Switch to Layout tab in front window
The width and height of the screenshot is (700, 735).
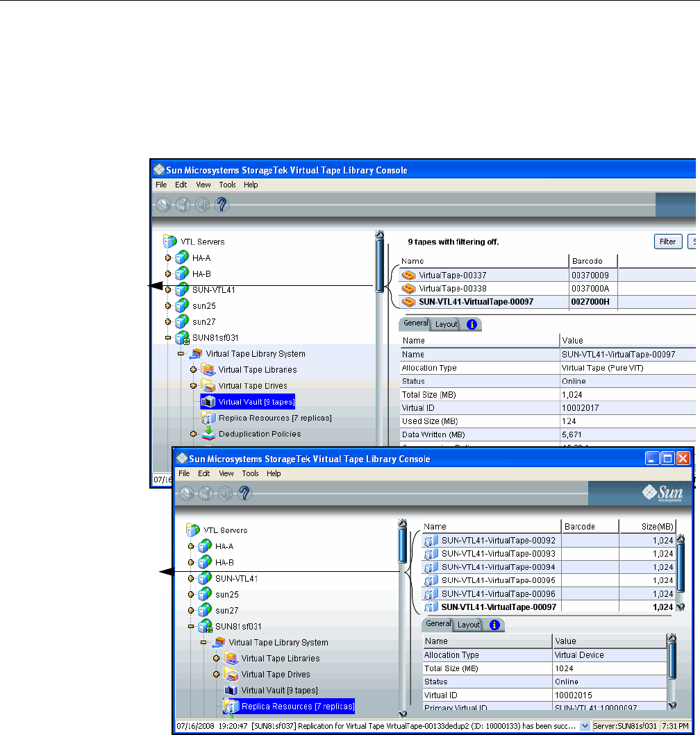click(x=468, y=625)
